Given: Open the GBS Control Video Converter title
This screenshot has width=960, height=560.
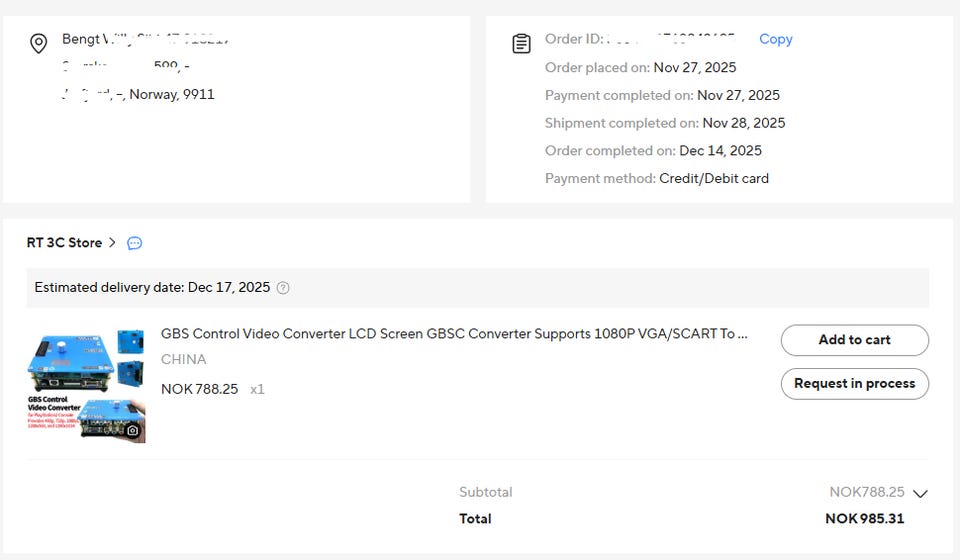Looking at the screenshot, I should [454, 334].
